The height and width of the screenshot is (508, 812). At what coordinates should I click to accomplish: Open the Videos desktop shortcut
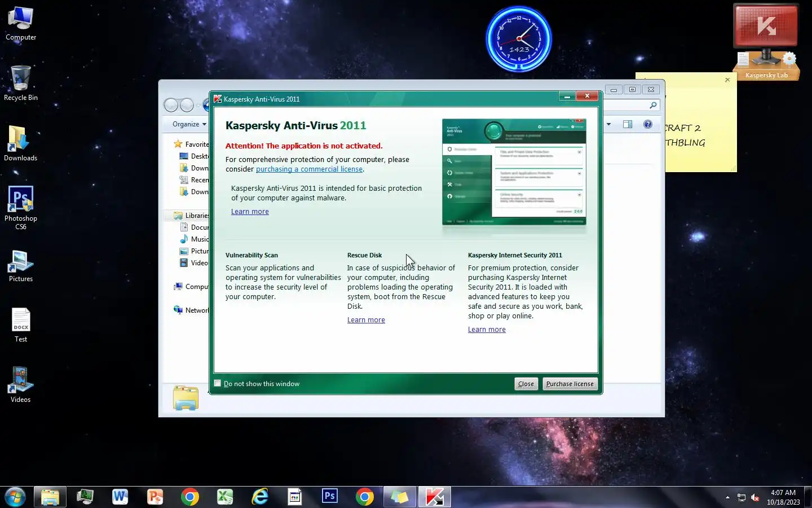coord(21,385)
